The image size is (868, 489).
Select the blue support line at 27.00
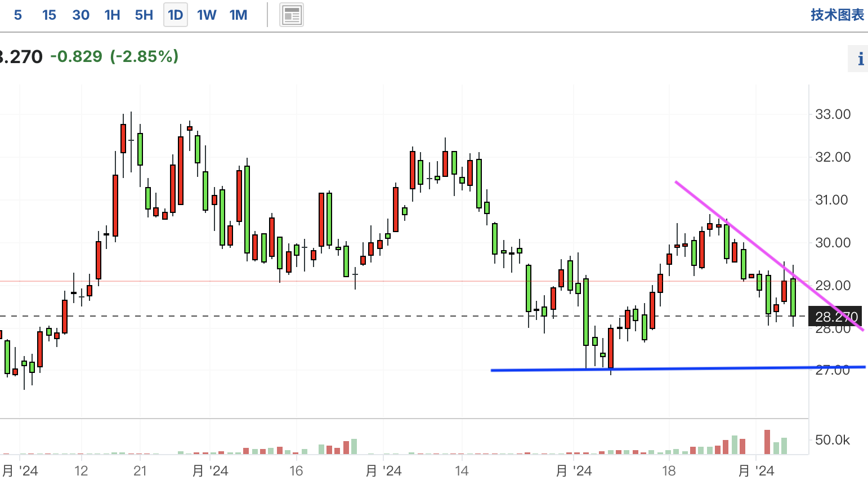pos(678,369)
